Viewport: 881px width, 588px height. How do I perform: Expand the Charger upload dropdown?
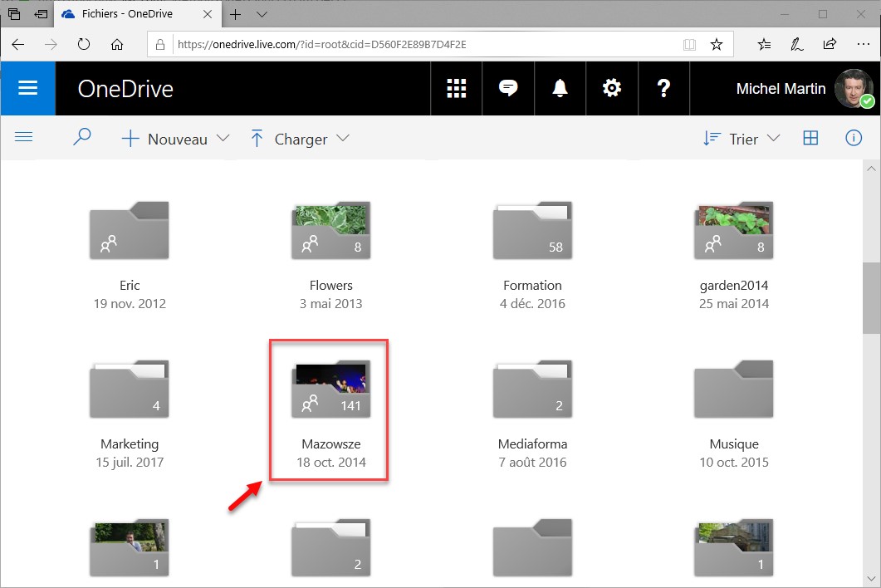(x=300, y=139)
